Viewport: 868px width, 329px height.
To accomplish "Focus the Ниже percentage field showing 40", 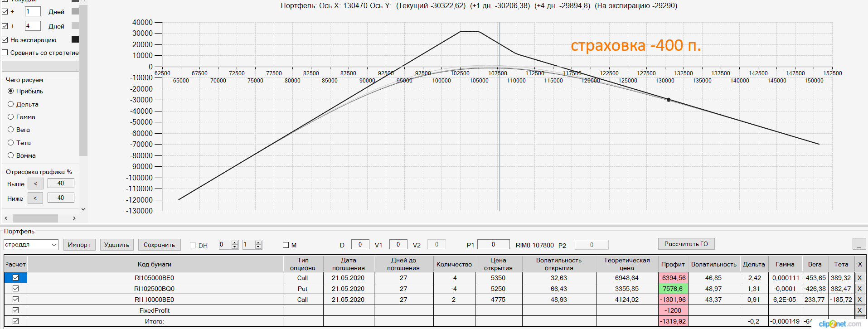I will 61,198.
